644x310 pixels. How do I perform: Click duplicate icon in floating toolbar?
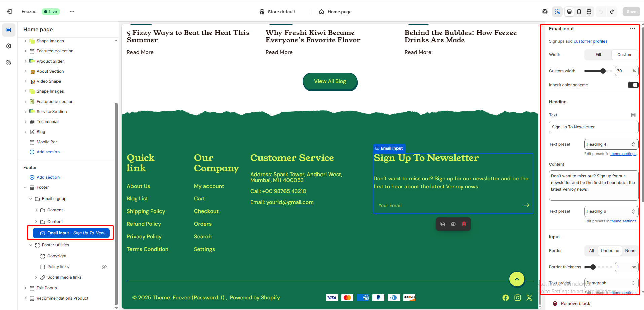coord(443,224)
